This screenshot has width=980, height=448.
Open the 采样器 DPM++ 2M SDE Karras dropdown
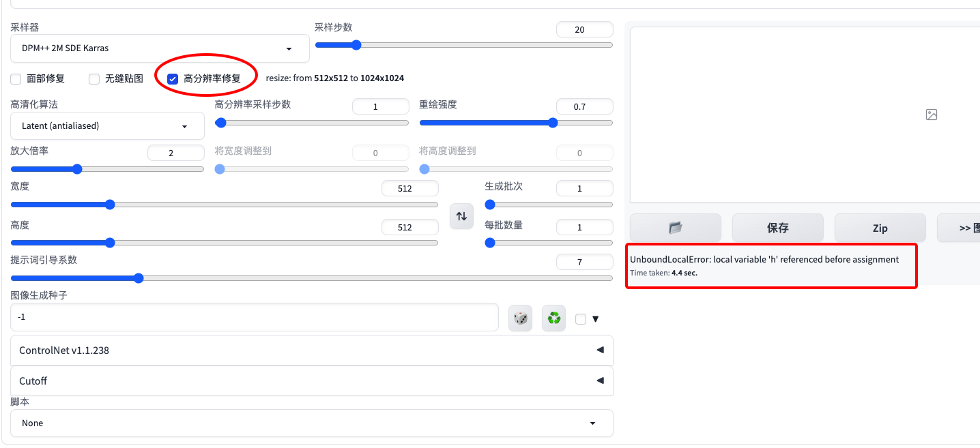pos(160,48)
